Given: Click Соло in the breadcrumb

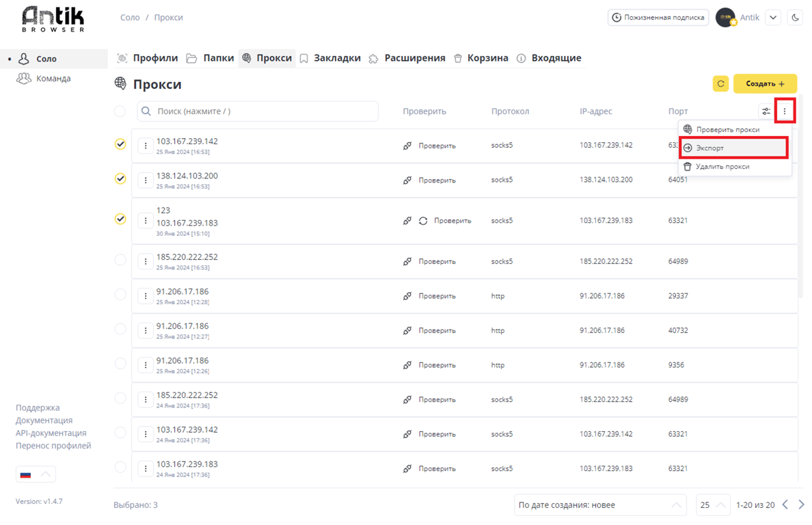Looking at the screenshot, I should (x=130, y=18).
